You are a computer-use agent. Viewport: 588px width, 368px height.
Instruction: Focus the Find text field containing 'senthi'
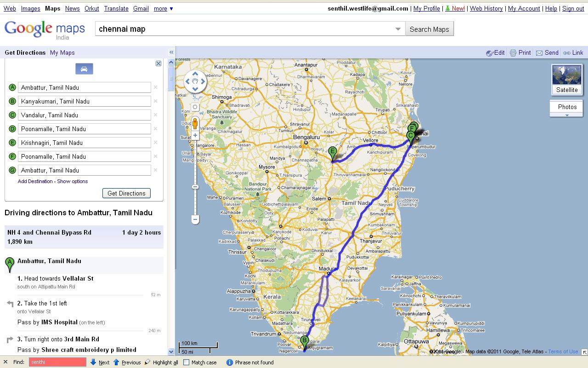click(x=57, y=362)
